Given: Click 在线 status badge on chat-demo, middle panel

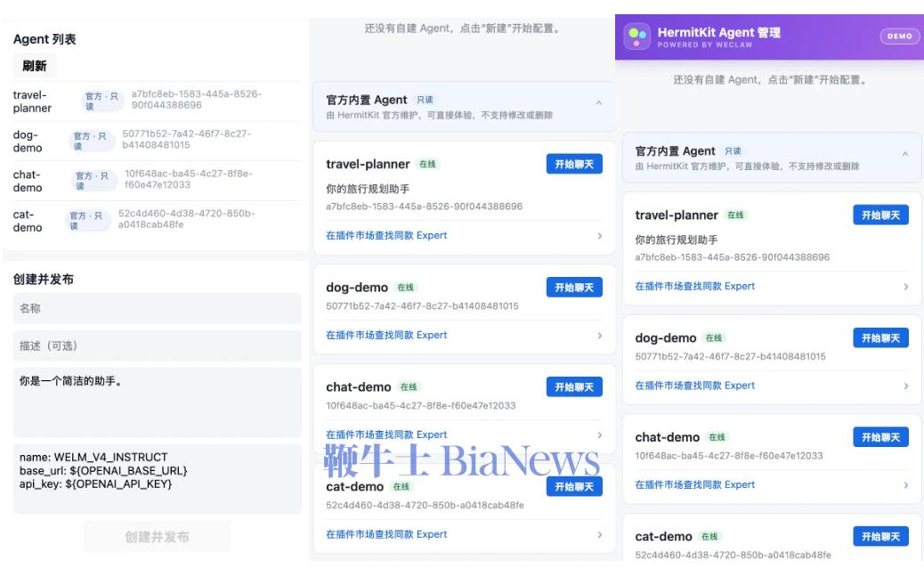Looking at the screenshot, I should coord(409,386).
